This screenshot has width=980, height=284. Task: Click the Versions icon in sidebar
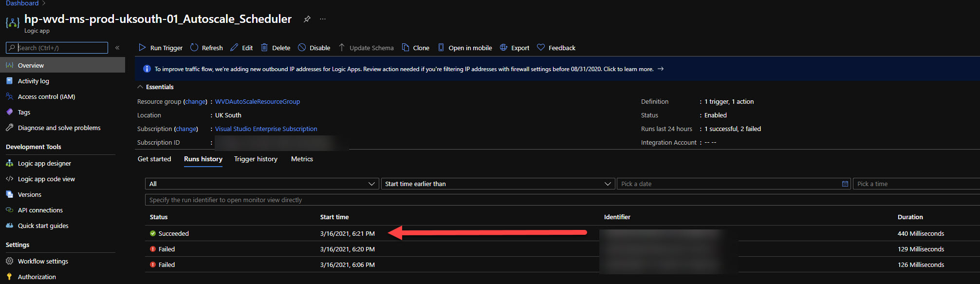(x=9, y=194)
